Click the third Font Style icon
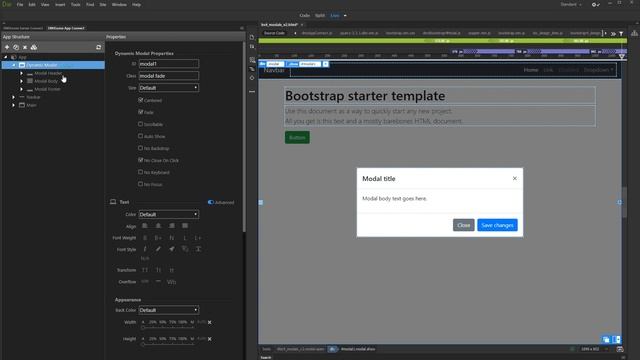Image resolution: width=640 pixels, height=360 pixels. click(172, 249)
